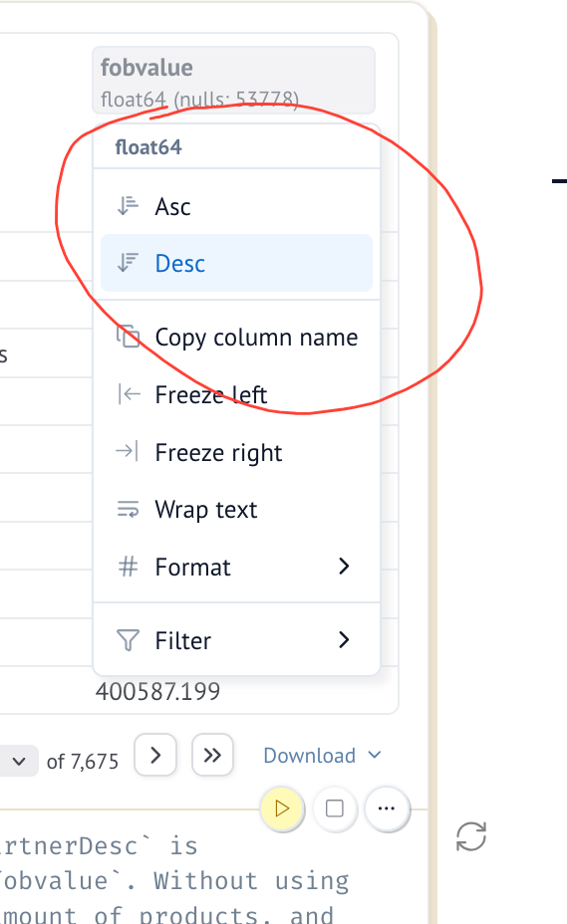Click the copy icon beside Copy column name

coord(128,338)
